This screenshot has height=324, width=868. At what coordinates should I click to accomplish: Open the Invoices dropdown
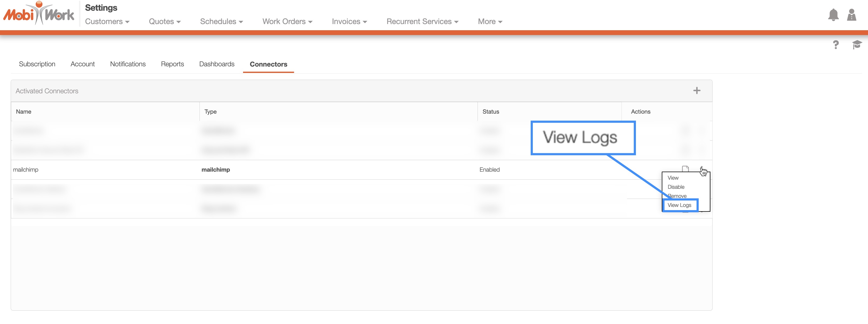[349, 22]
